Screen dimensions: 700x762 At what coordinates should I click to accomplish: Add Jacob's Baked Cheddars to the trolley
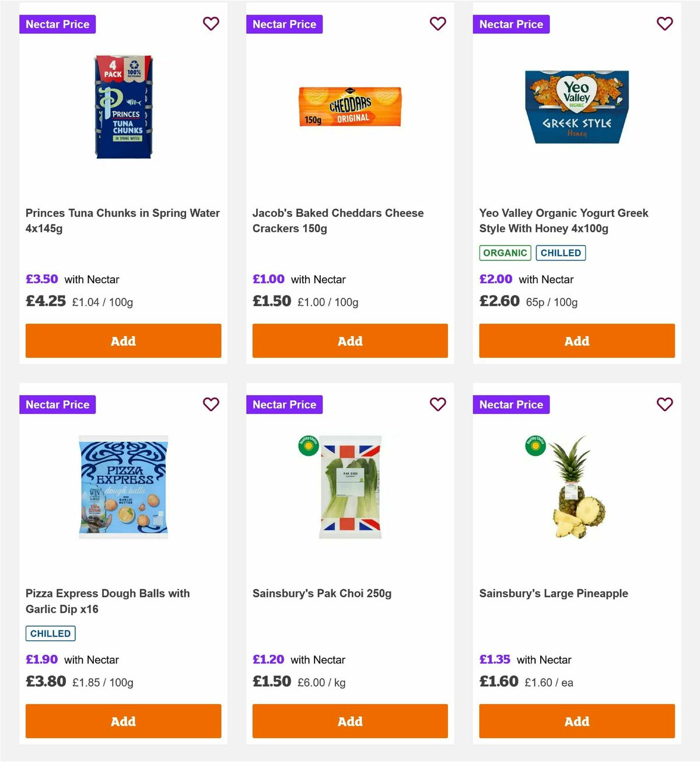pos(349,340)
